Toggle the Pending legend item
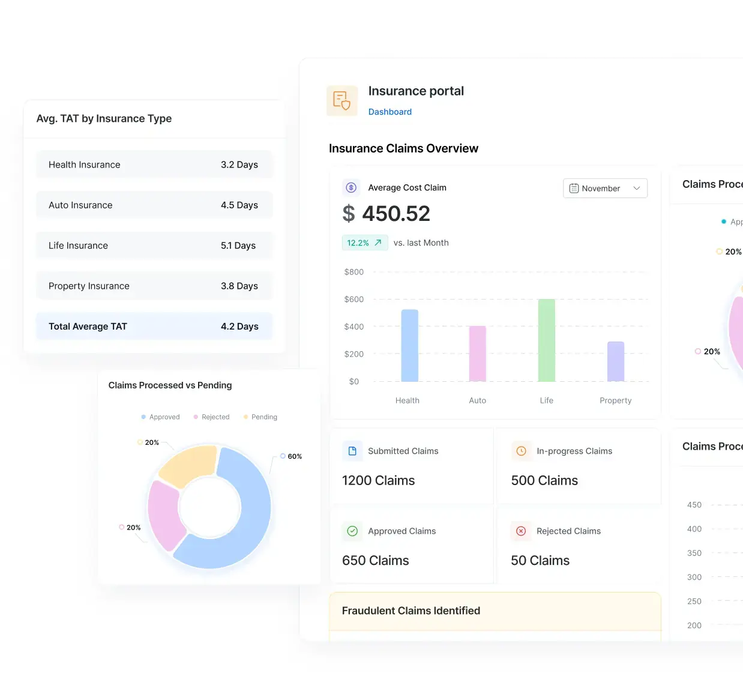 pos(260,417)
